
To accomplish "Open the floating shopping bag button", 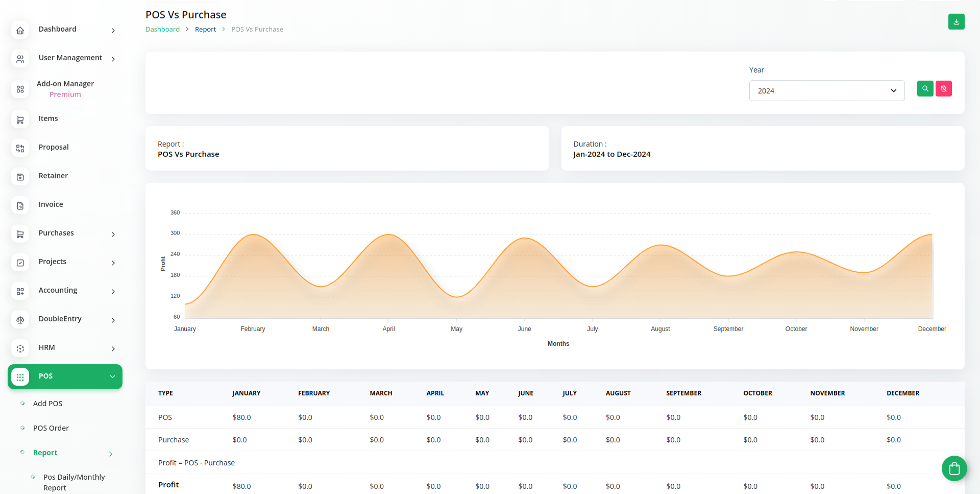I will pos(954,468).
